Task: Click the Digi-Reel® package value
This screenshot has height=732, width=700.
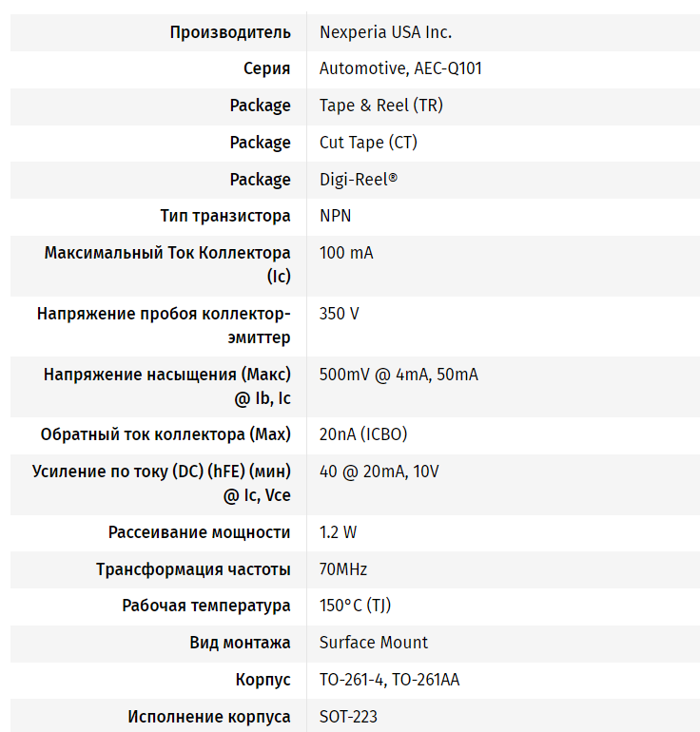Action: click(x=359, y=180)
